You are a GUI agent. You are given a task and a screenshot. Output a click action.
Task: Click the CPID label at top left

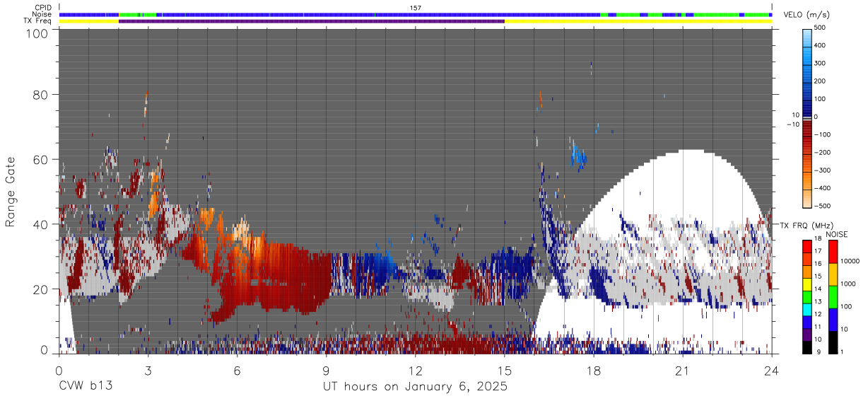pyautogui.click(x=43, y=8)
